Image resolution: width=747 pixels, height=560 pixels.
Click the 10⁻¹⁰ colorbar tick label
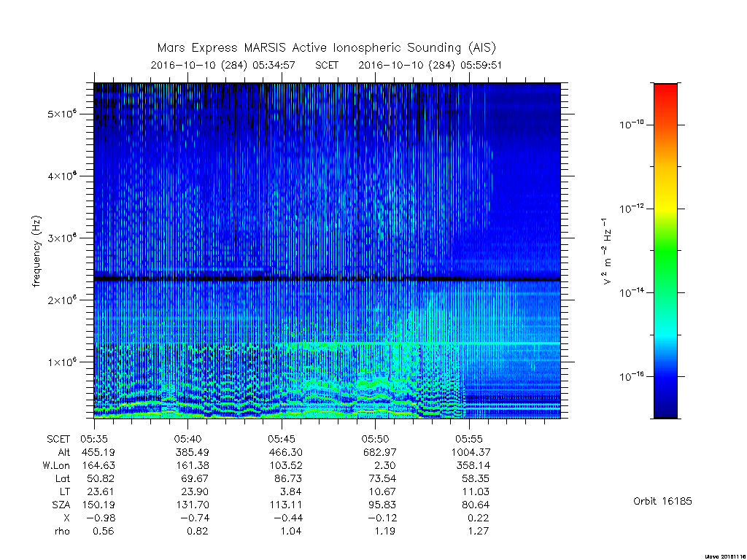click(x=631, y=125)
